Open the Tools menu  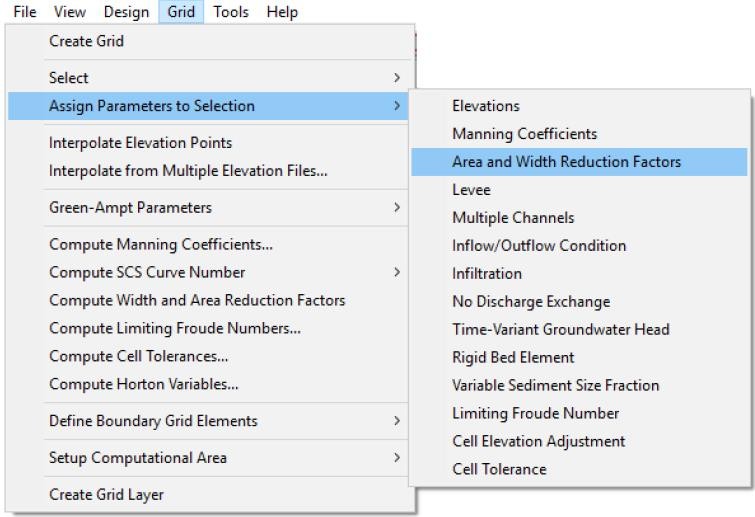pyautogui.click(x=232, y=12)
